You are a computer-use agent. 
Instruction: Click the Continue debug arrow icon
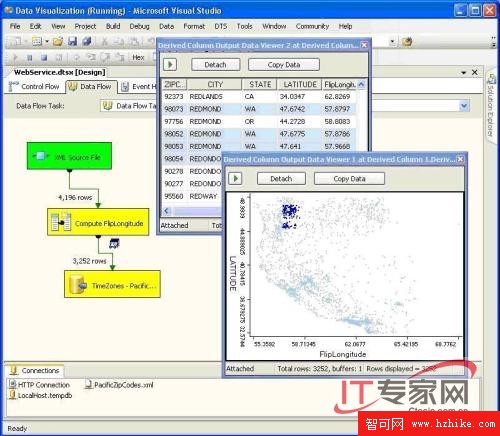tap(15, 57)
